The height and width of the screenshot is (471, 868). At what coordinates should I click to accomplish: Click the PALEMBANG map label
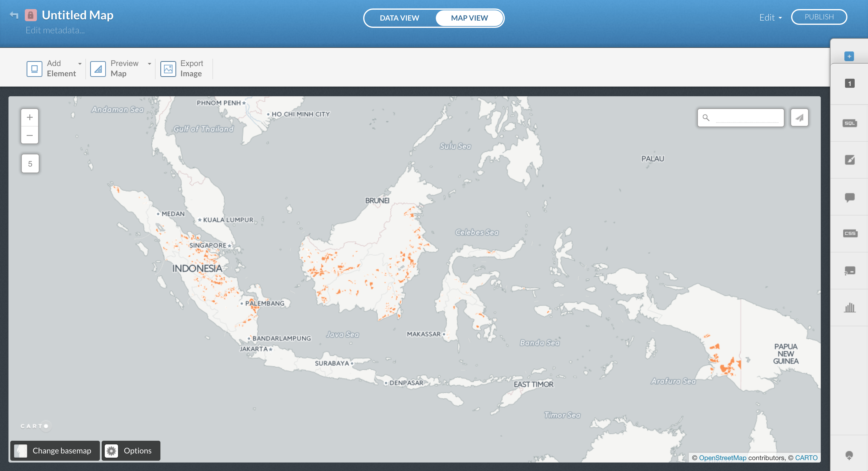265,303
